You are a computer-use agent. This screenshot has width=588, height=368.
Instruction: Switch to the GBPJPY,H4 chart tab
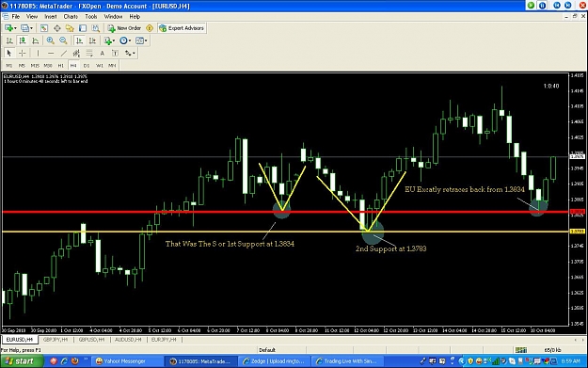56,340
